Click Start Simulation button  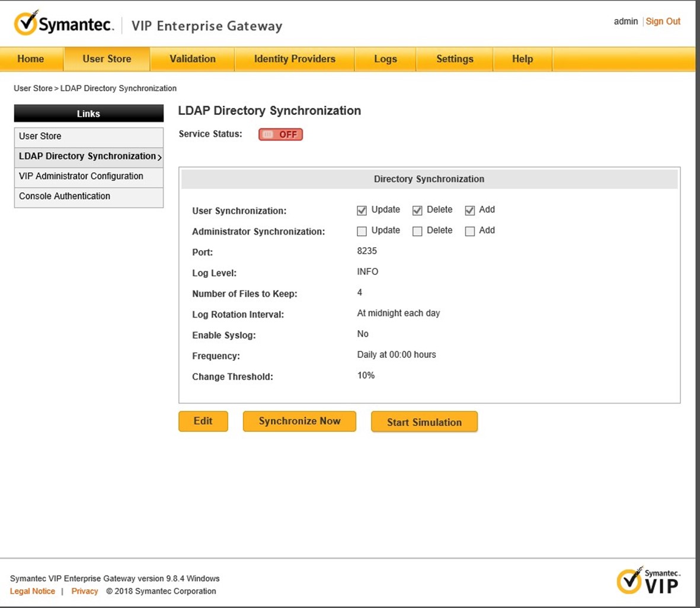click(x=424, y=422)
